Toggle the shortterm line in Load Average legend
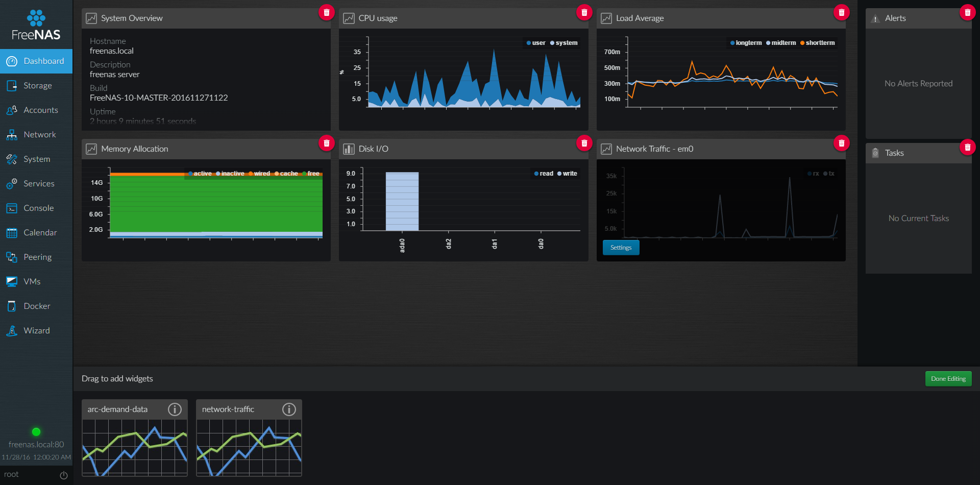980x485 pixels. point(818,43)
